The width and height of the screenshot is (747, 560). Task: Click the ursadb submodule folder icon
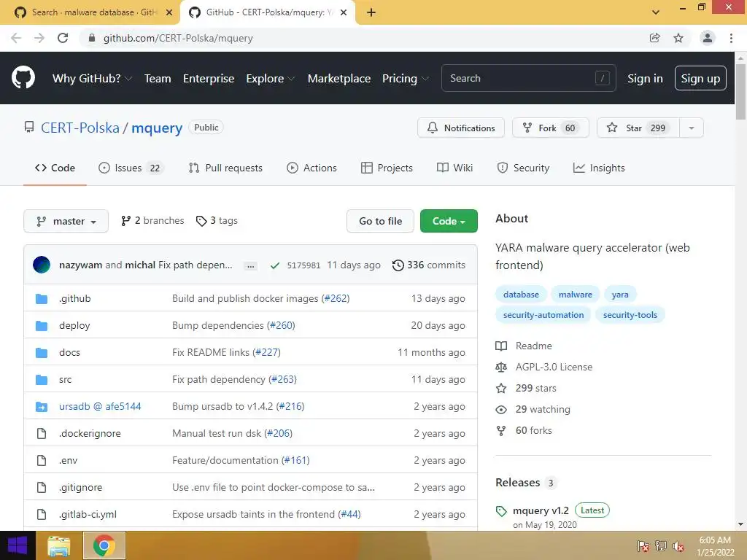pyautogui.click(x=42, y=407)
